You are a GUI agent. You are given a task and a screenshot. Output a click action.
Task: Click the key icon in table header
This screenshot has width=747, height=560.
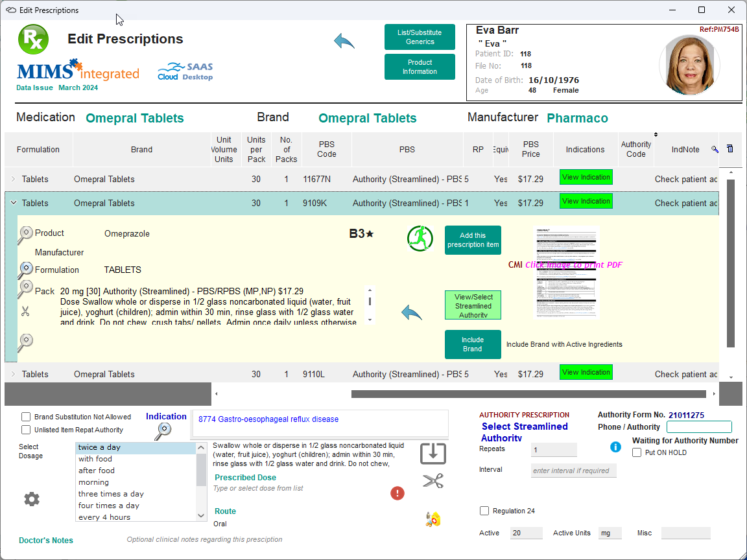coord(715,149)
